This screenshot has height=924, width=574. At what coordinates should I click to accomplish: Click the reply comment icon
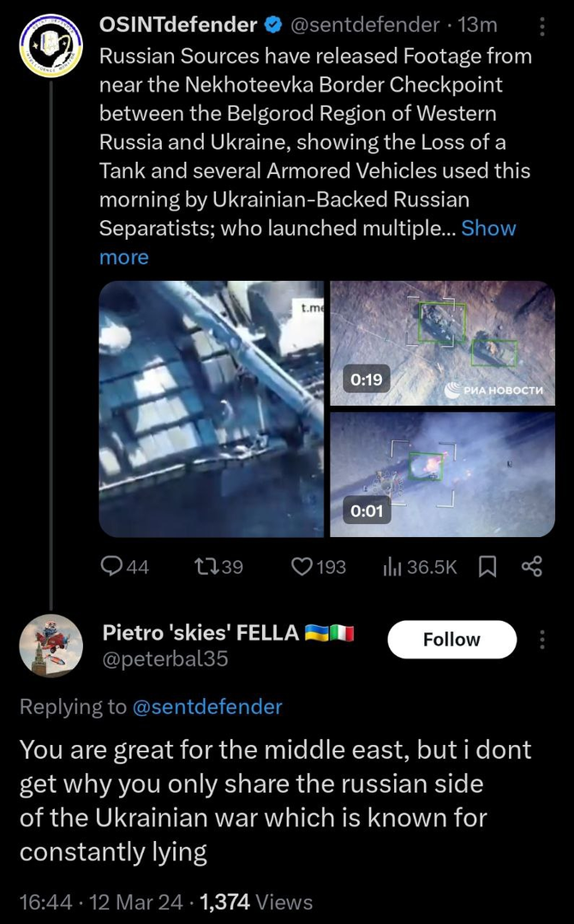point(113,566)
